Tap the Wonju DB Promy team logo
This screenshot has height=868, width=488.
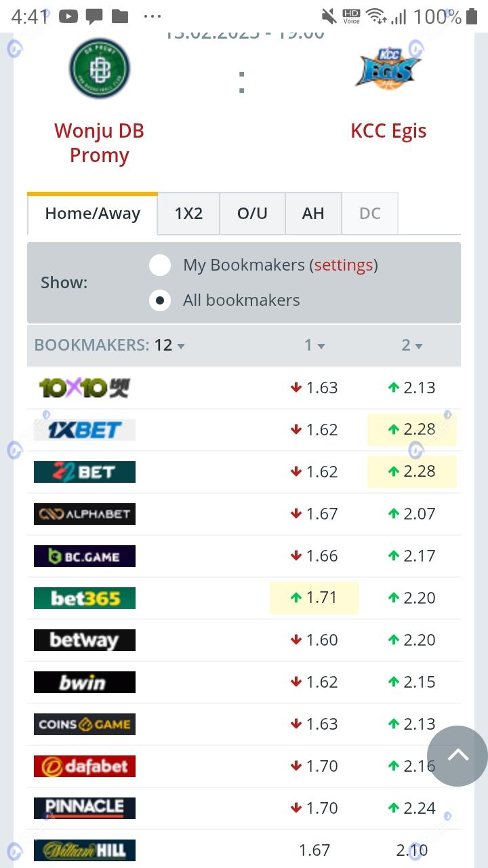point(99,68)
